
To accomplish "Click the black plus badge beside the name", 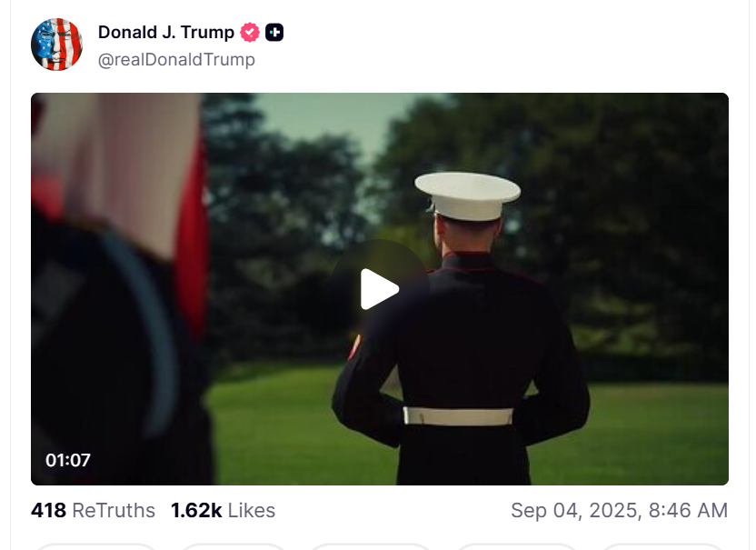I will 274,33.
